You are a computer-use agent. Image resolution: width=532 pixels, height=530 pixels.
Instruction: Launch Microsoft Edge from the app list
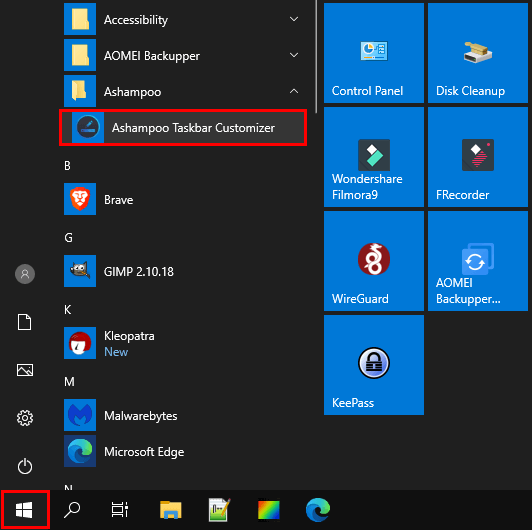point(183,451)
